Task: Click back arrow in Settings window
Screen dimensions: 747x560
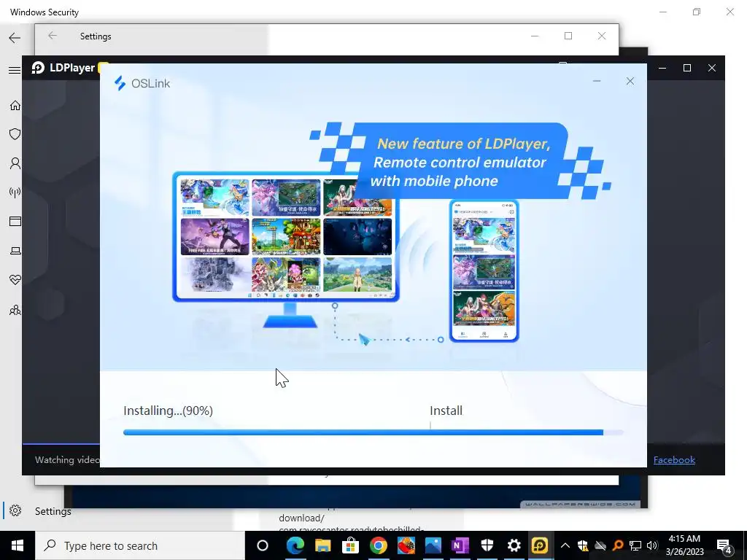Action: 53,36
